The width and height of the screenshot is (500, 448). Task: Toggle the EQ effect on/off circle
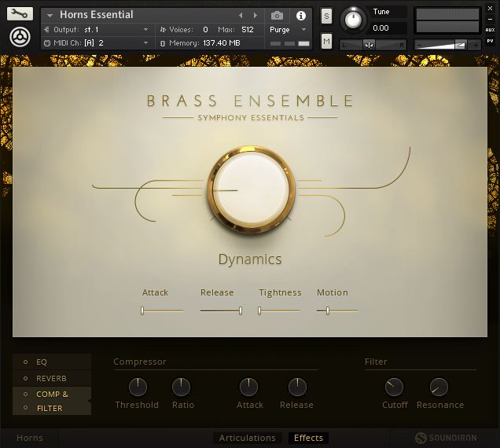(x=25, y=362)
